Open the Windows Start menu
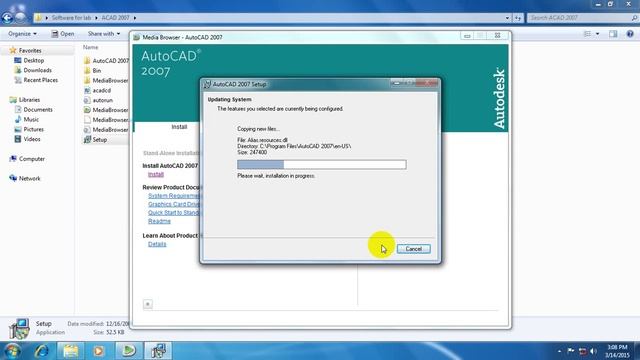 click(x=12, y=351)
